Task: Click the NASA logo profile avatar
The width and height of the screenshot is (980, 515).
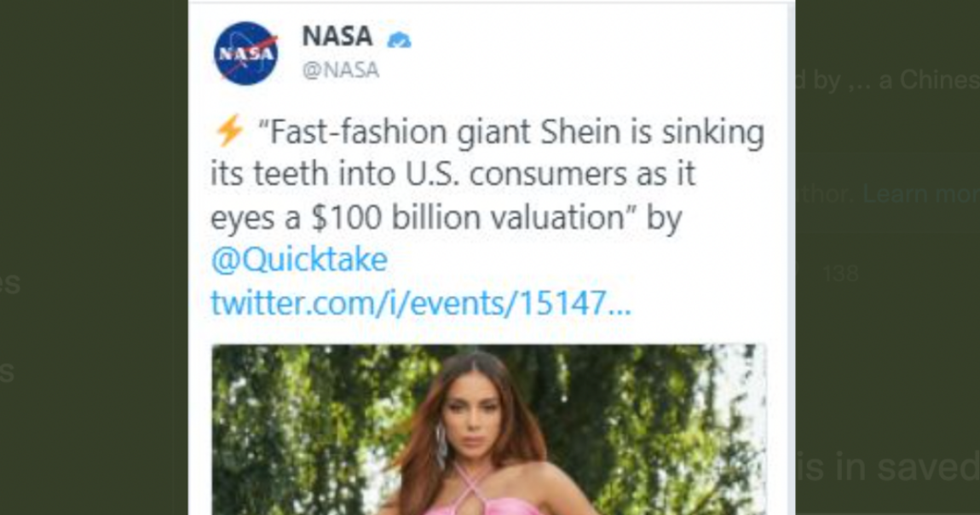Action: (x=245, y=53)
